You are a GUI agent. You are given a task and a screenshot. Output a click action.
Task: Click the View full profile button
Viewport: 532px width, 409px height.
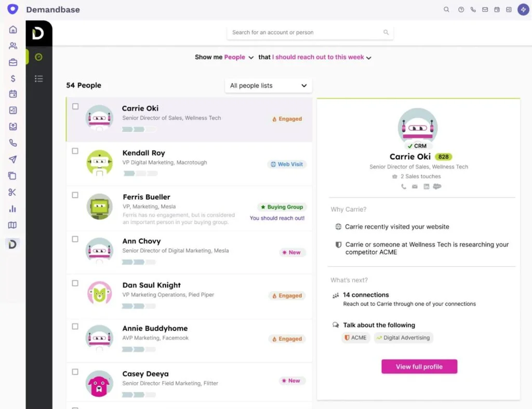click(419, 366)
